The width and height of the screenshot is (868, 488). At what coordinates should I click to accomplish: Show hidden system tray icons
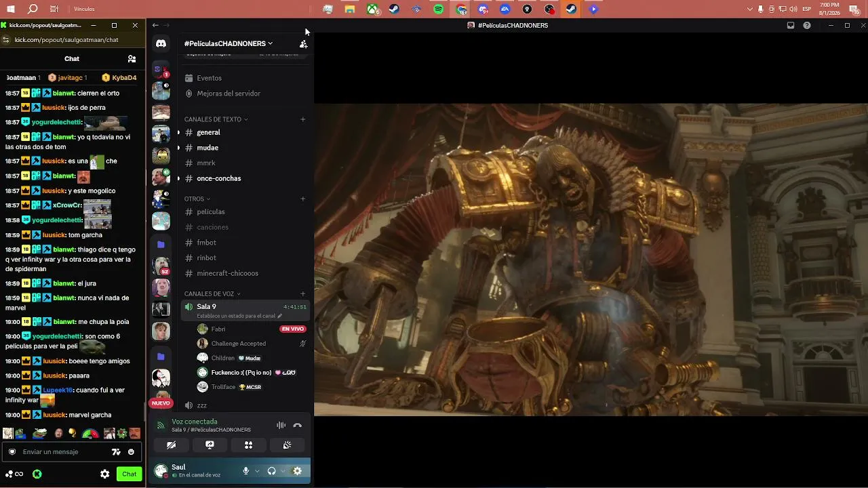(749, 9)
